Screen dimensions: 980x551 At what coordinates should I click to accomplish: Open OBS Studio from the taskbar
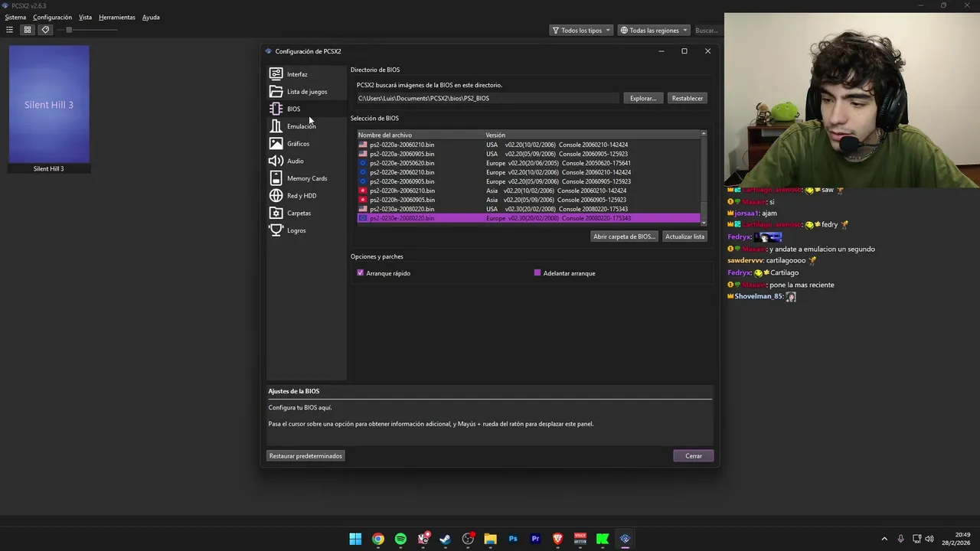point(468,539)
